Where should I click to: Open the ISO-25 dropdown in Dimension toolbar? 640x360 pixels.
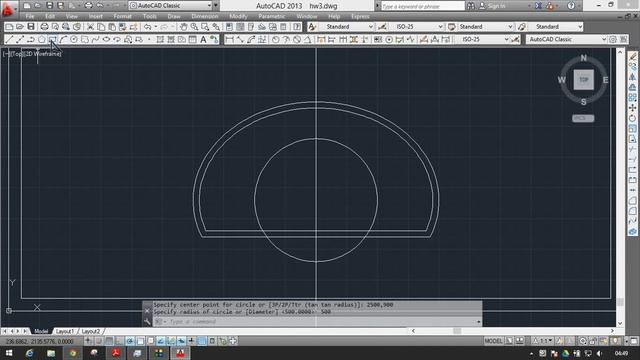(x=482, y=39)
